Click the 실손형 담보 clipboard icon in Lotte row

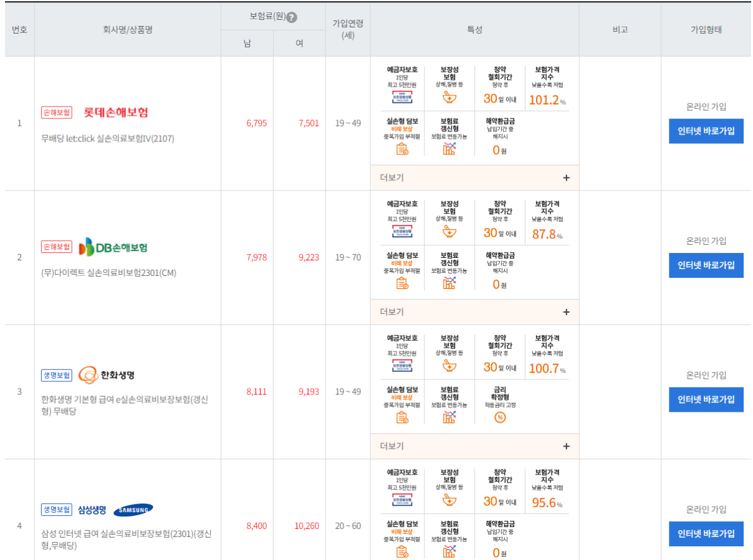tap(402, 148)
